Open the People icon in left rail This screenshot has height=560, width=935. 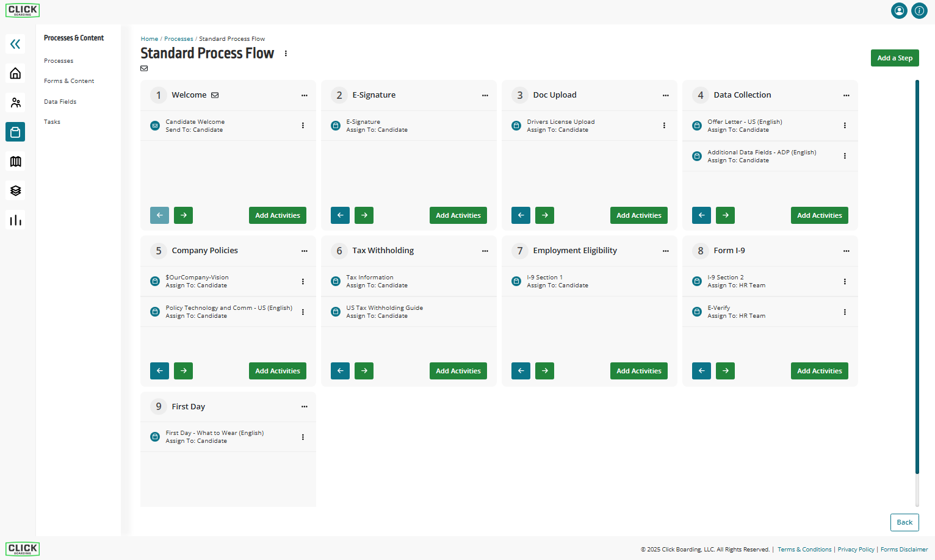tap(15, 102)
